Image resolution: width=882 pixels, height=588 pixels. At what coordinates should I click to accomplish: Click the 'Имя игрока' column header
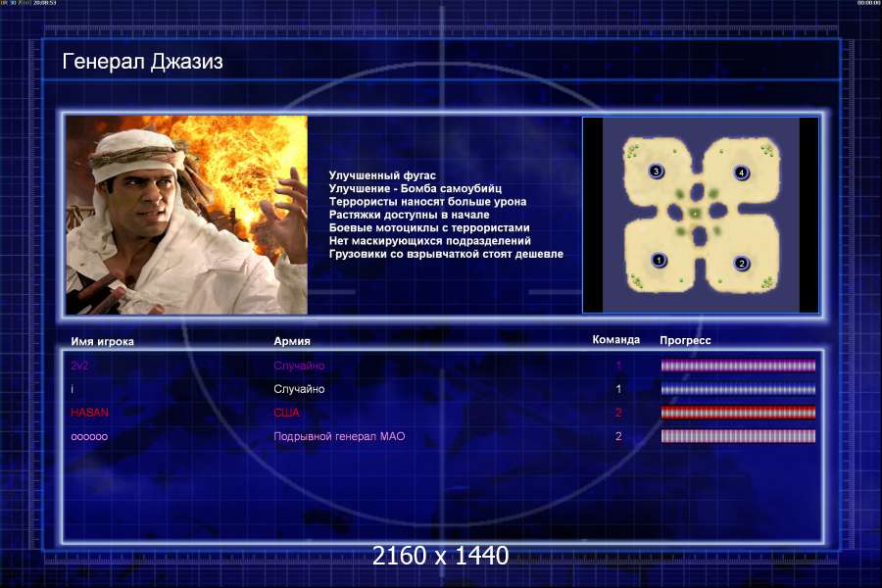tap(102, 342)
